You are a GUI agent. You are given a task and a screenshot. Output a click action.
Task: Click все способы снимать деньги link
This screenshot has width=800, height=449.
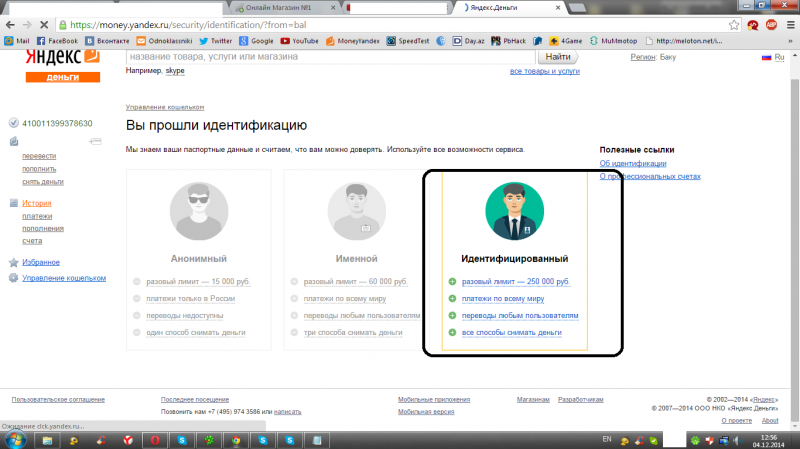pyautogui.click(x=512, y=333)
